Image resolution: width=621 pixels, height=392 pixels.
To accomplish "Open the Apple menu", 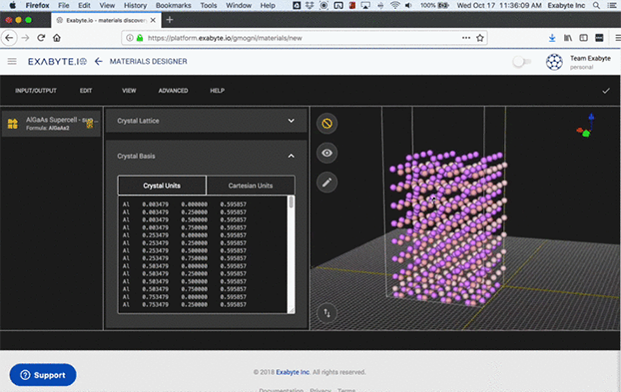I will pyautogui.click(x=12, y=6).
